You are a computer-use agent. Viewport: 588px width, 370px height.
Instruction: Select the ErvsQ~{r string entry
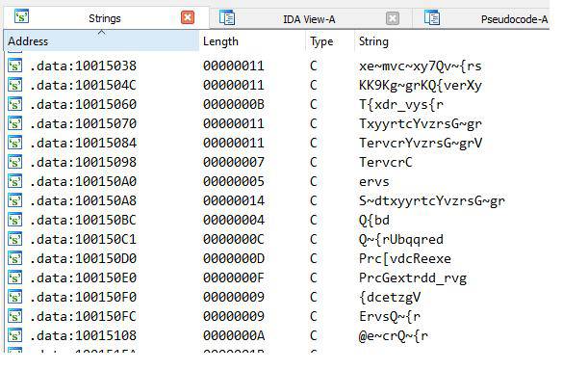click(389, 316)
